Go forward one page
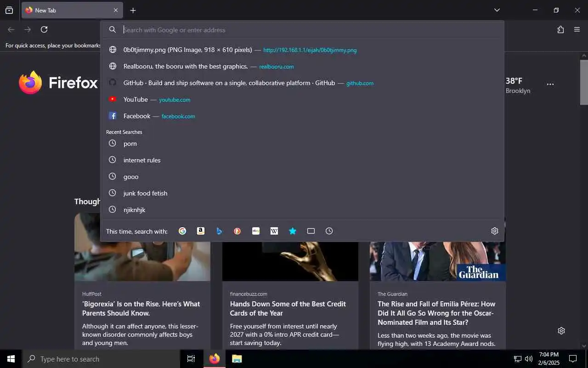 (28, 29)
